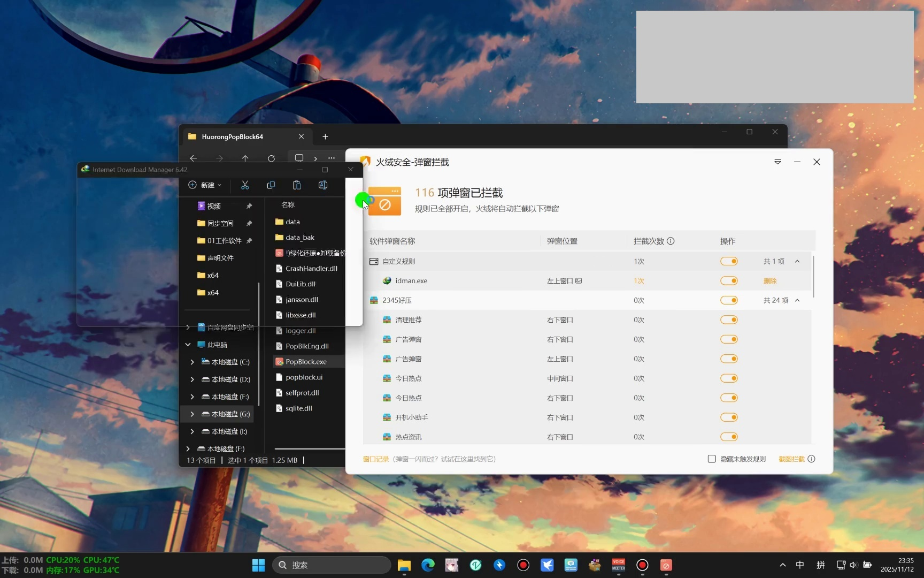Viewport: 924px width, 578px height.
Task: Click the 截图拦截 link
Action: pos(792,459)
